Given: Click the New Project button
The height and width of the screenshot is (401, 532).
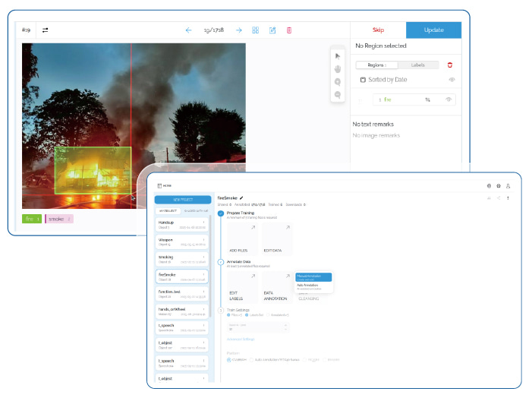Looking at the screenshot, I should (x=184, y=200).
